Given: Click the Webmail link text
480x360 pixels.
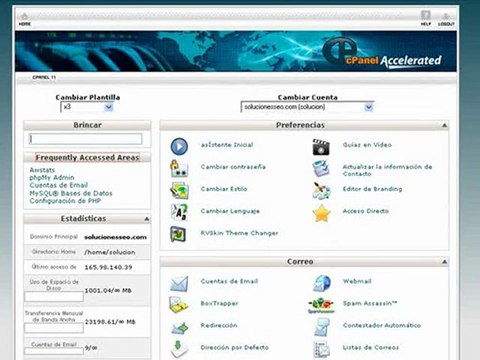Looking at the screenshot, I should [x=357, y=281].
